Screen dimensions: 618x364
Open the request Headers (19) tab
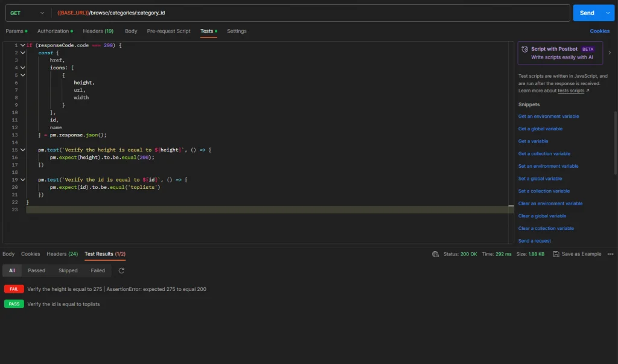tap(98, 31)
